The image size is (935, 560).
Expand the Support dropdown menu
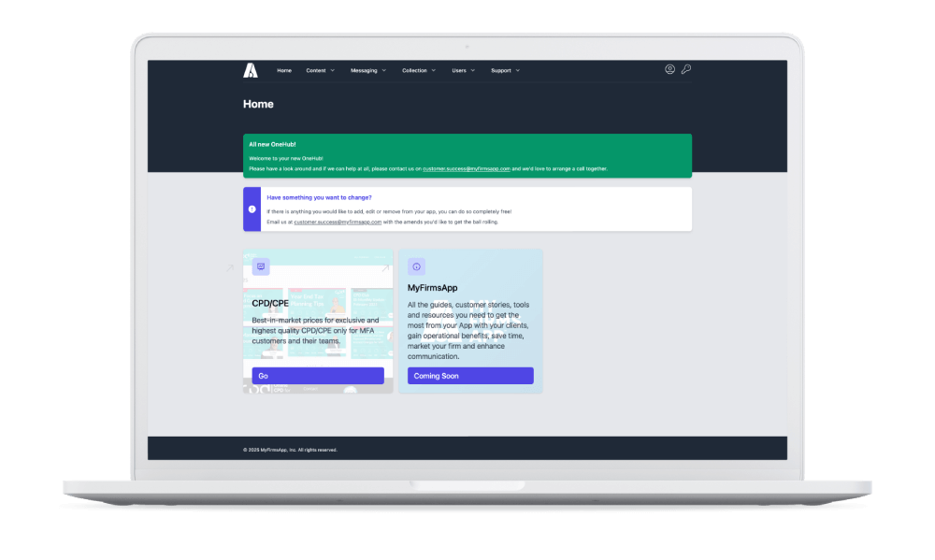(x=505, y=70)
